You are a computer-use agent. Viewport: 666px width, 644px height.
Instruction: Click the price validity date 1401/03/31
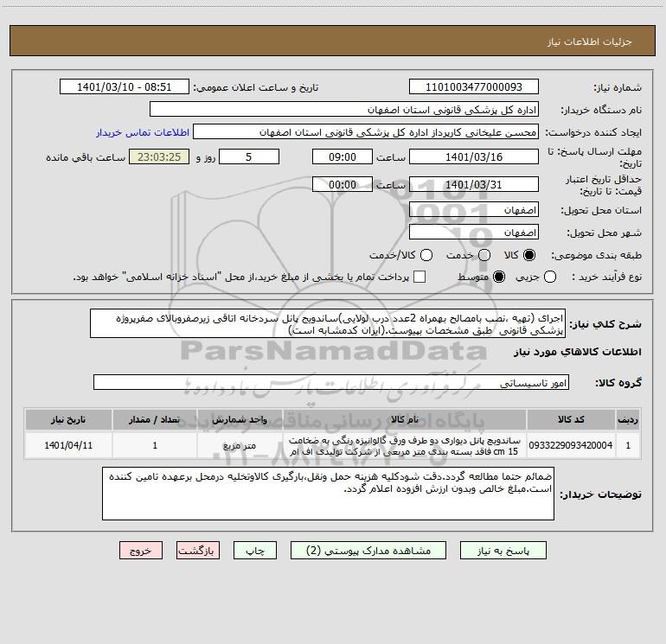pyautogui.click(x=474, y=184)
